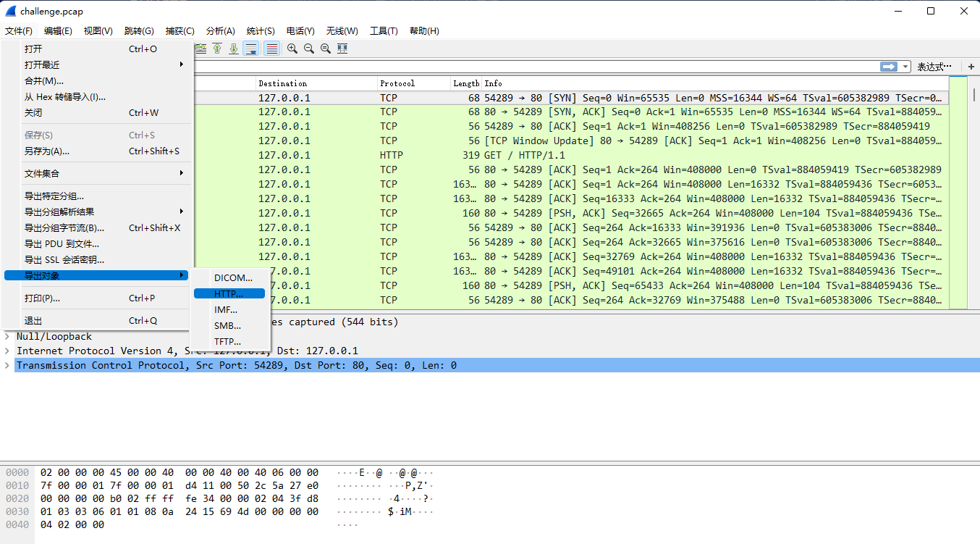Toggle auto-scroll during live capture icon

250,49
